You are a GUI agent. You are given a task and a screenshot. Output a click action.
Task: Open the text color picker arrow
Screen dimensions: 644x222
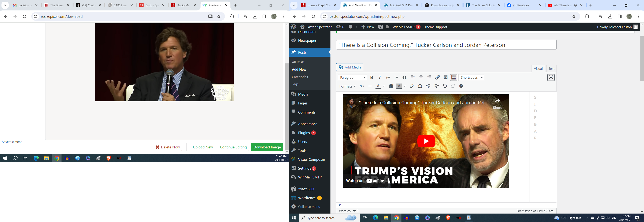pos(384,86)
